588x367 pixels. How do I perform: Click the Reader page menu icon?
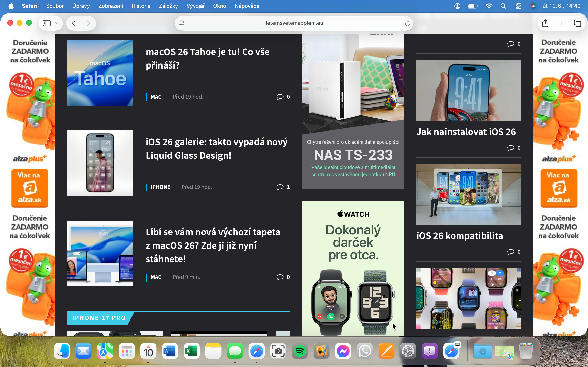click(181, 23)
